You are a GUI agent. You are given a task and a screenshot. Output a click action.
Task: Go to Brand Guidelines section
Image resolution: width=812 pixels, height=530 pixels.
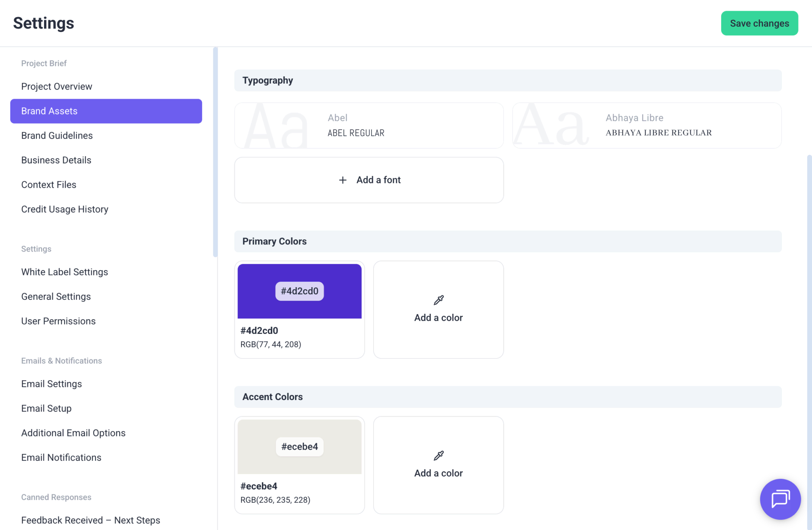57,135
